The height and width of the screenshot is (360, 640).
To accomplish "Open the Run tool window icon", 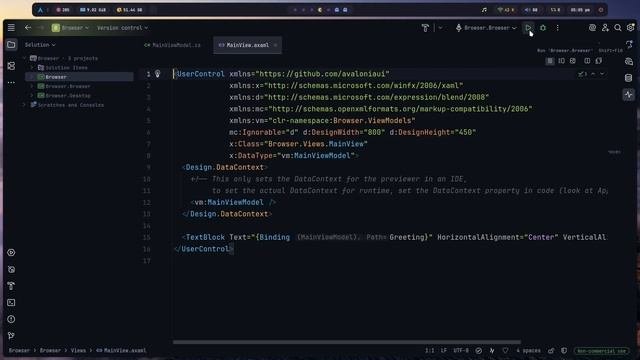I will pos(11,252).
